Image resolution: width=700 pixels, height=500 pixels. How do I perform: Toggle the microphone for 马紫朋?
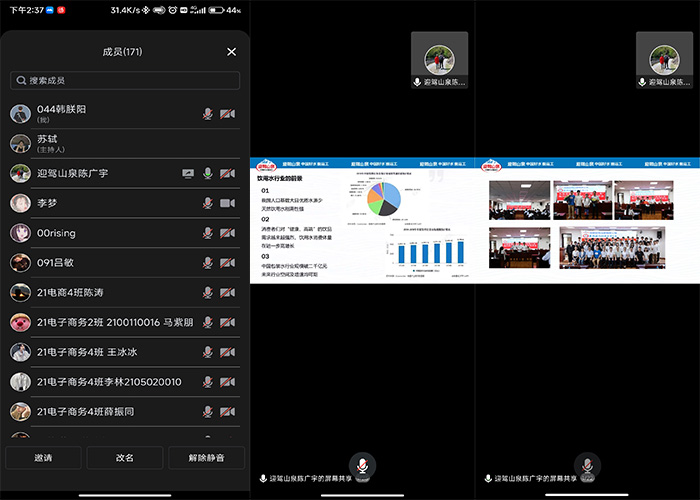pos(207,322)
